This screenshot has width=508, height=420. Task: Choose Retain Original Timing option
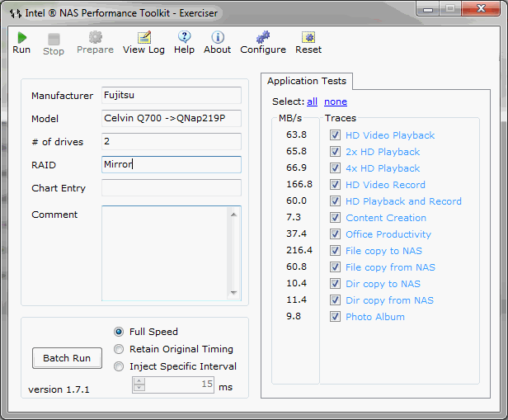(119, 349)
